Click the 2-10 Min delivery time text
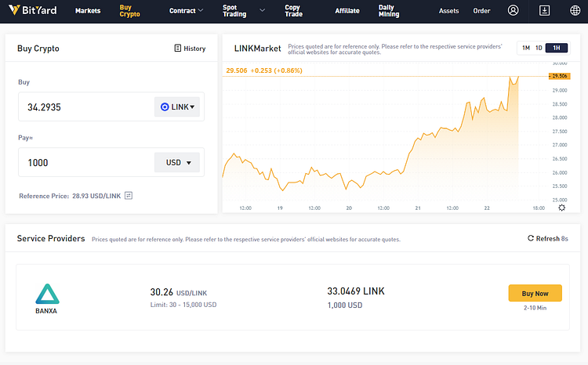Viewport: 588px width, 365px height. click(x=535, y=308)
